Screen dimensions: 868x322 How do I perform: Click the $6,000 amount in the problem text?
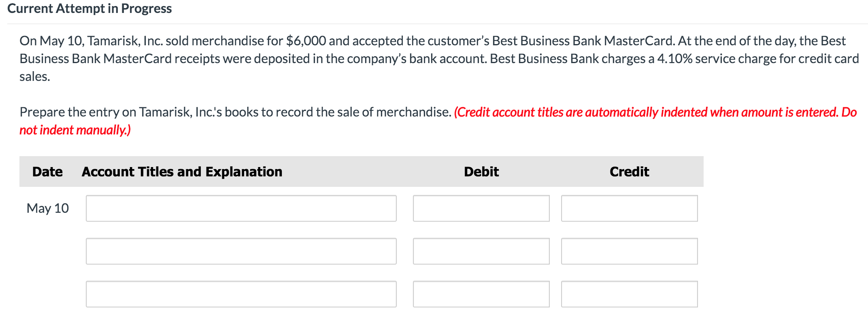click(x=306, y=40)
